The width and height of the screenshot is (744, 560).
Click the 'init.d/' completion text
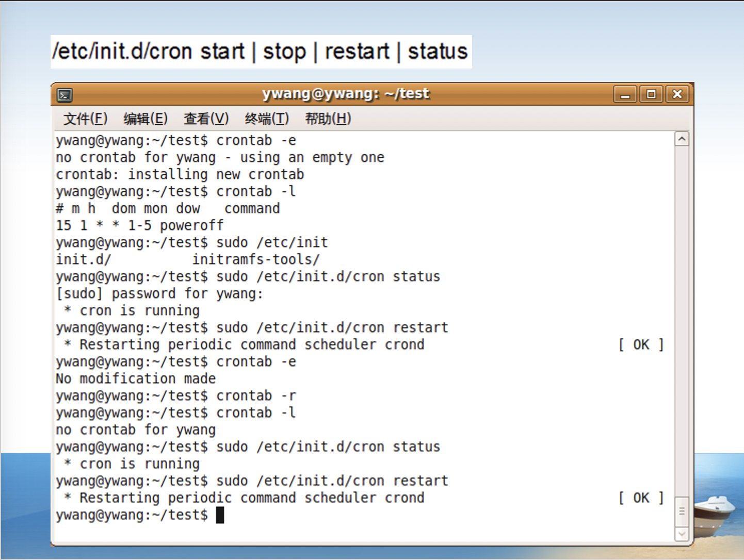tap(84, 260)
